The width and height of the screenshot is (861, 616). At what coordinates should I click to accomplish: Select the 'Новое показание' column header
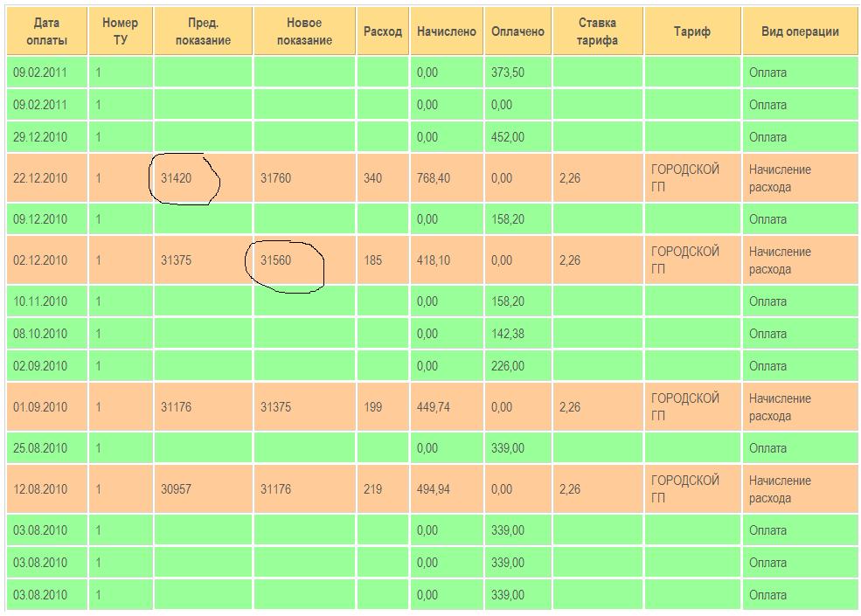(x=304, y=31)
